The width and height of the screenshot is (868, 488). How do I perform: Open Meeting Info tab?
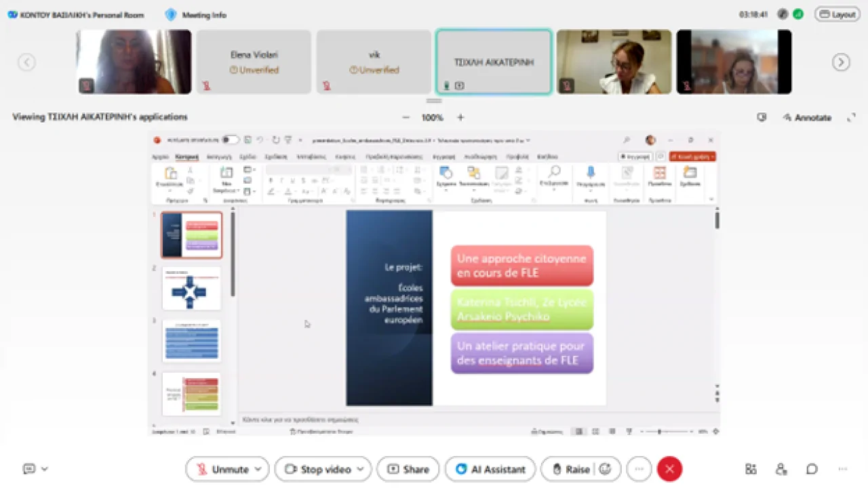pos(197,15)
